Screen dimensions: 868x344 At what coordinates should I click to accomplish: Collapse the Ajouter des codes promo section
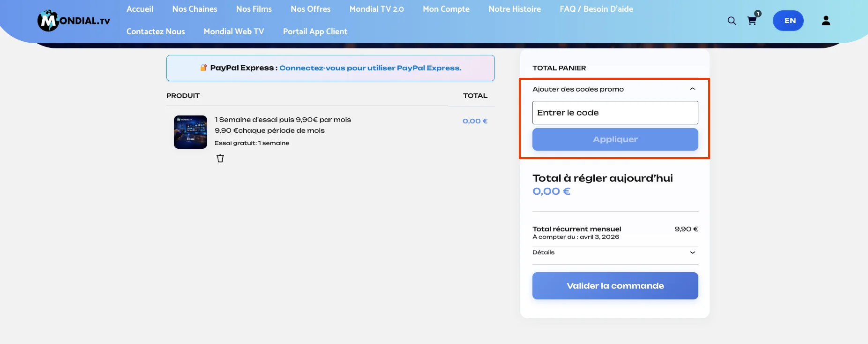coord(615,89)
